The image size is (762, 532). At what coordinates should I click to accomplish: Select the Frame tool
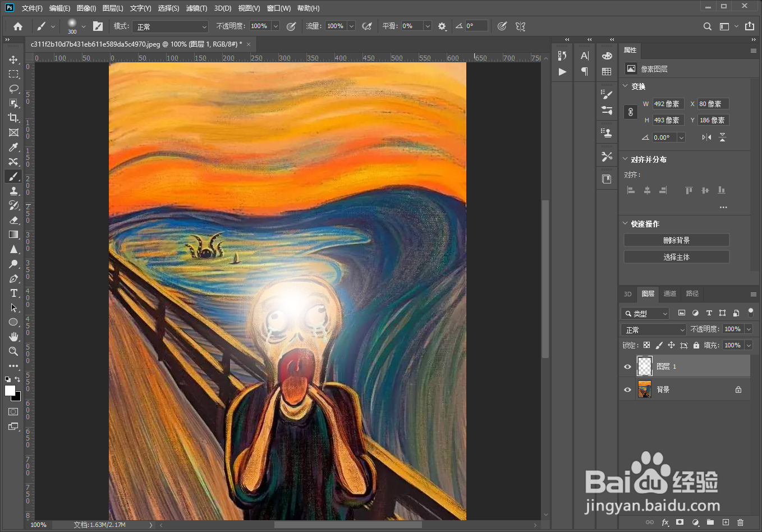click(x=13, y=132)
